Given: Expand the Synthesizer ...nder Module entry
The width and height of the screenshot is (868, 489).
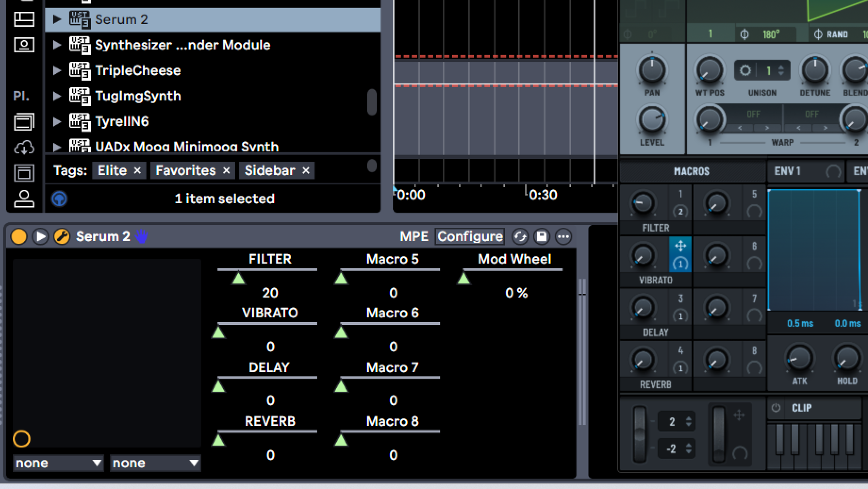Looking at the screenshot, I should [x=57, y=45].
